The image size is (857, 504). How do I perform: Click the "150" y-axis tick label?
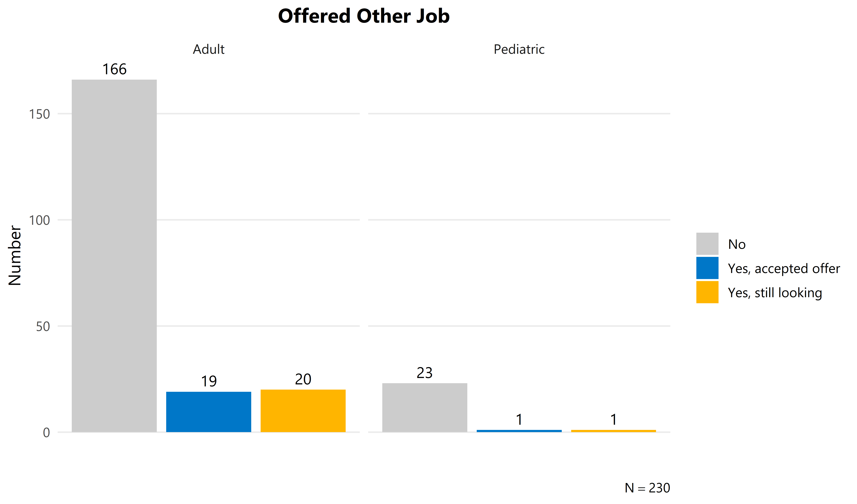(39, 114)
